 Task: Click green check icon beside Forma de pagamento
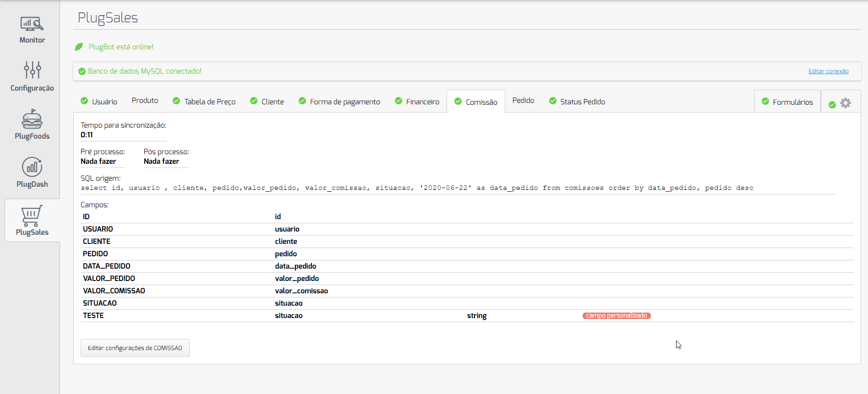tap(302, 101)
